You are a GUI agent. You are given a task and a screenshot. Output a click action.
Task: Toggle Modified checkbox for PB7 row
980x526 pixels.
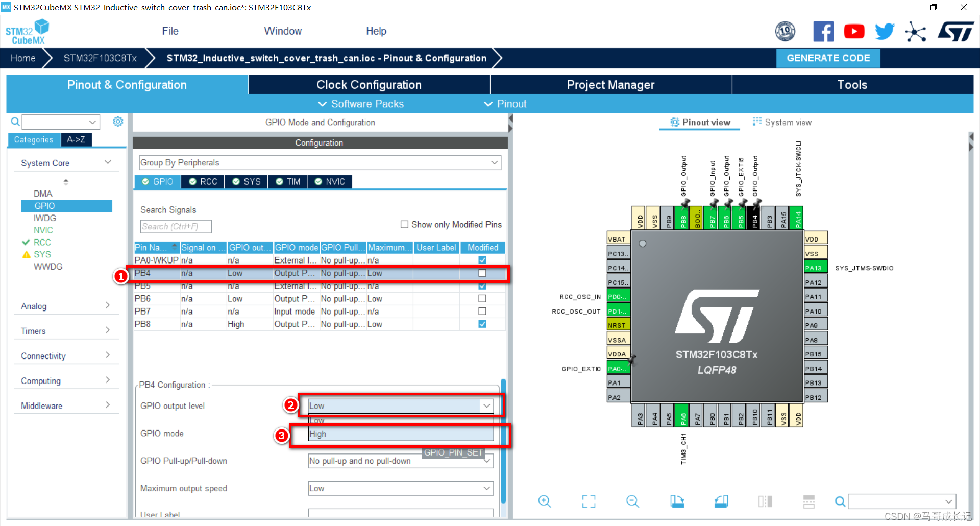click(482, 311)
